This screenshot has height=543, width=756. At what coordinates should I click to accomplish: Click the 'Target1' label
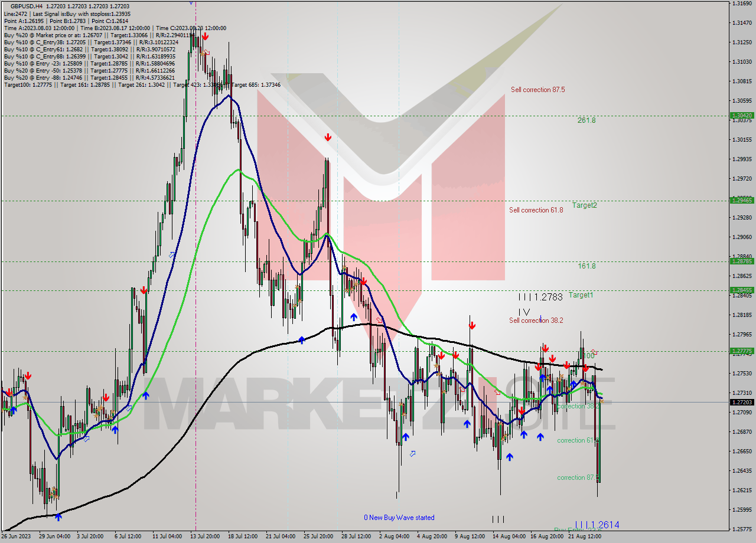point(581,295)
